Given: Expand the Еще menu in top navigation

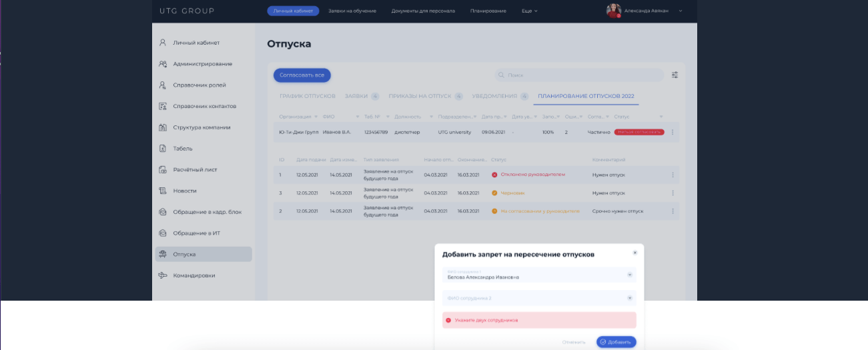Looking at the screenshot, I should pos(529,11).
